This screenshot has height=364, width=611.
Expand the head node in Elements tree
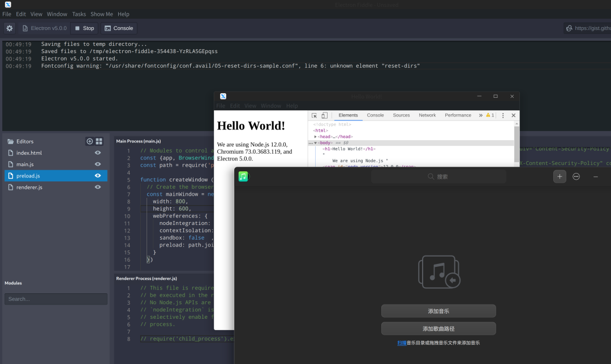coord(315,137)
